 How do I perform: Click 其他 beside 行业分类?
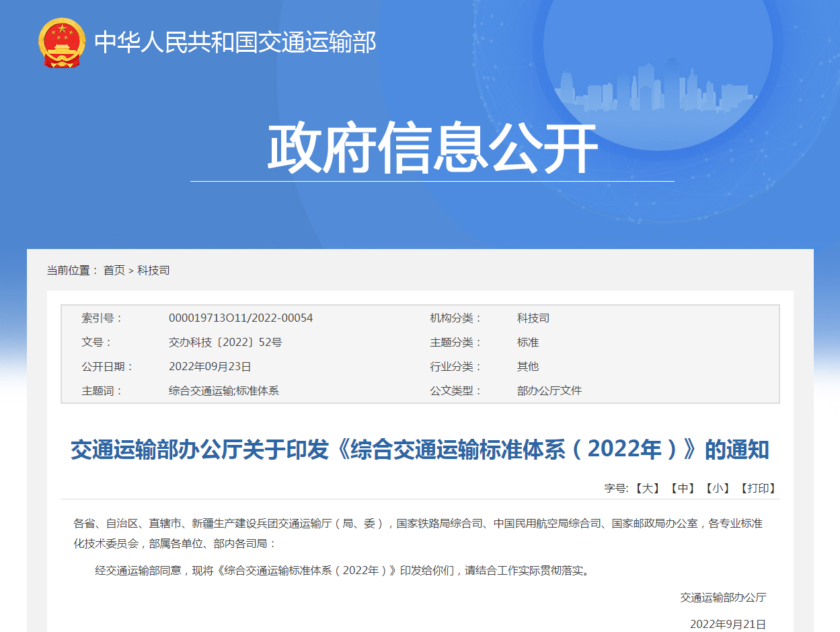pyautogui.click(x=527, y=366)
